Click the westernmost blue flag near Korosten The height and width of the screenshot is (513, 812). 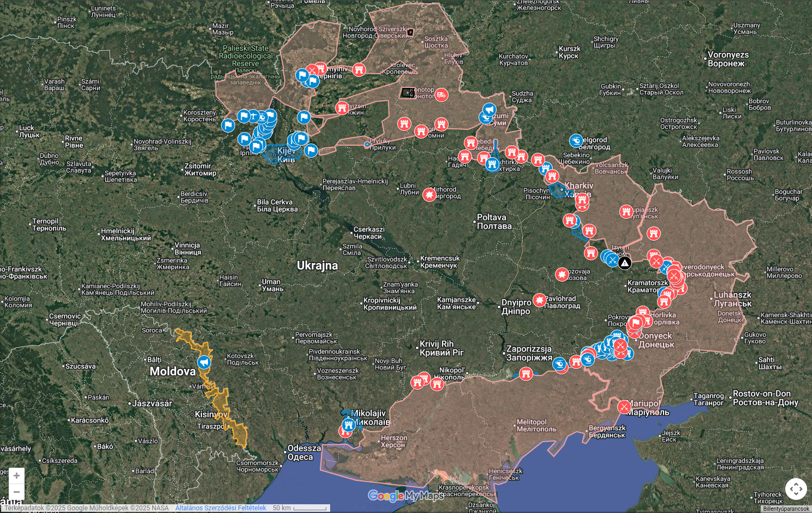coord(228,126)
